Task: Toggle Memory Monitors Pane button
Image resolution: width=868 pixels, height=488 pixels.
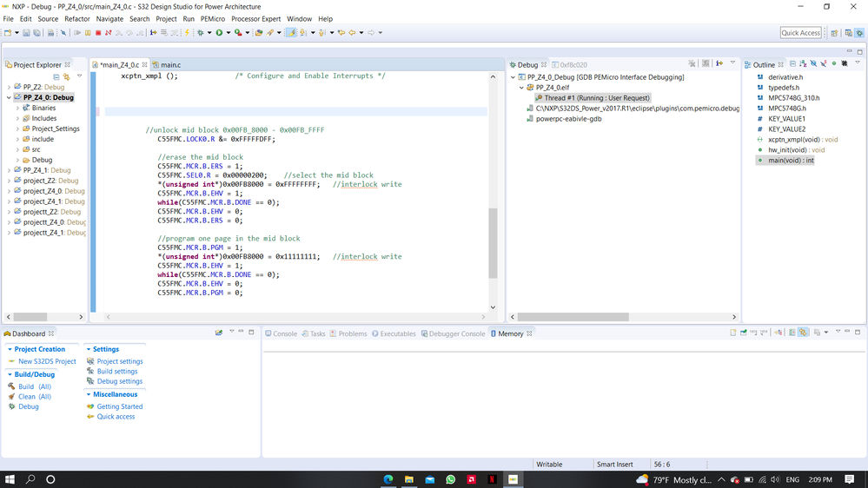Action: pos(792,333)
